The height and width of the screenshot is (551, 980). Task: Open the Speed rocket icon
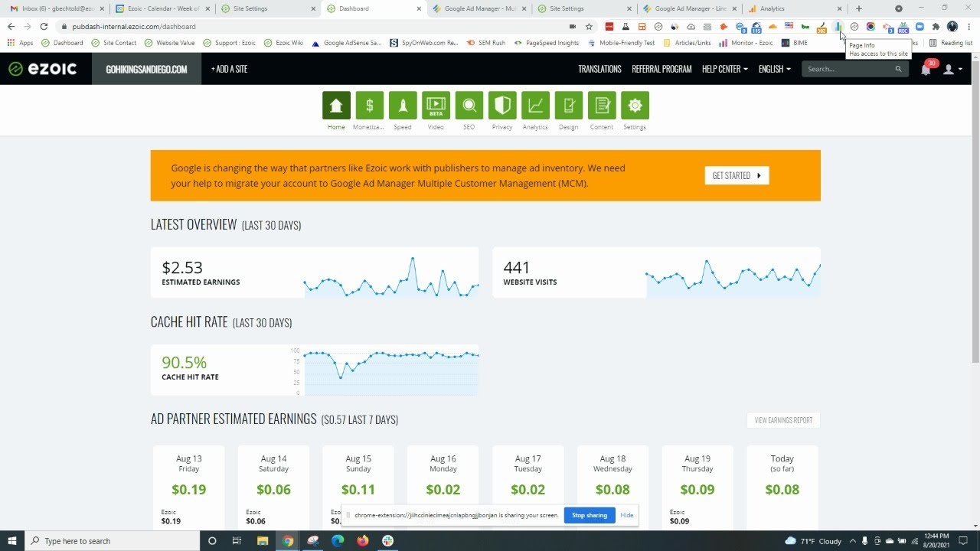(403, 106)
